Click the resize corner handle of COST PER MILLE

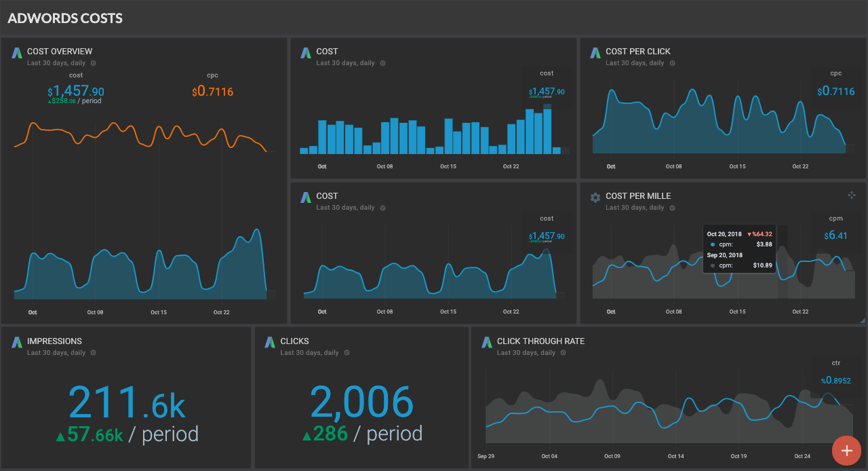(863, 320)
